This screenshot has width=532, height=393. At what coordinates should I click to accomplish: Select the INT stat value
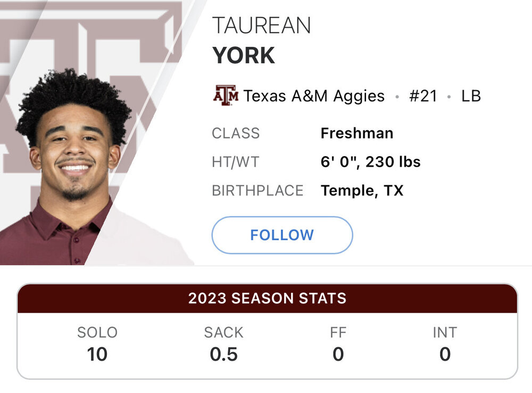(x=445, y=354)
